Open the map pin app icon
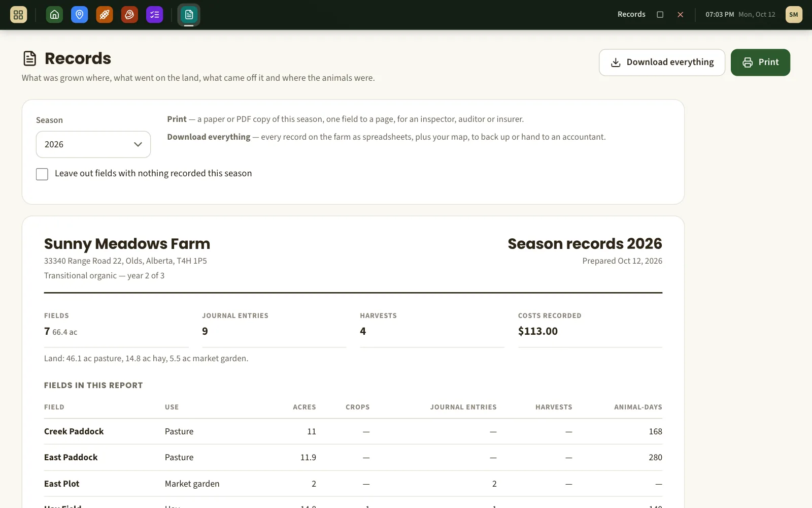 click(79, 15)
